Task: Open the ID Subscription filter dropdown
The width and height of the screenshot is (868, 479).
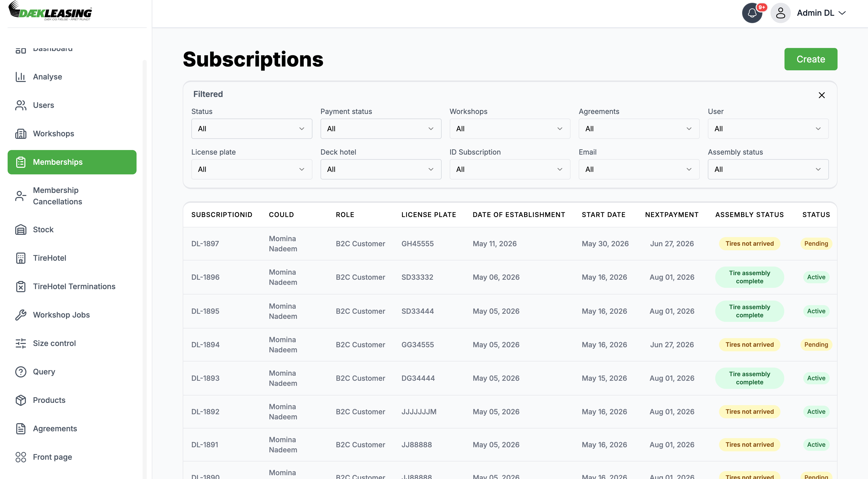Action: tap(510, 169)
